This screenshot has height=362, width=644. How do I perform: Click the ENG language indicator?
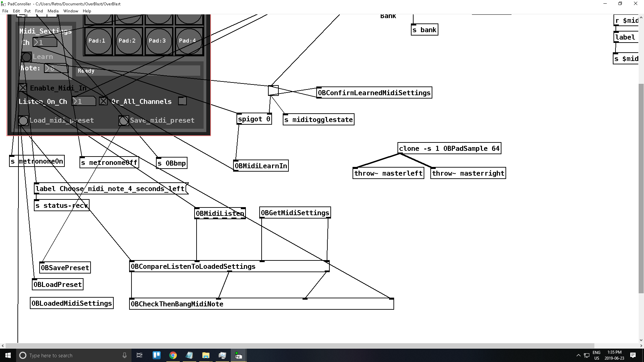596,355
